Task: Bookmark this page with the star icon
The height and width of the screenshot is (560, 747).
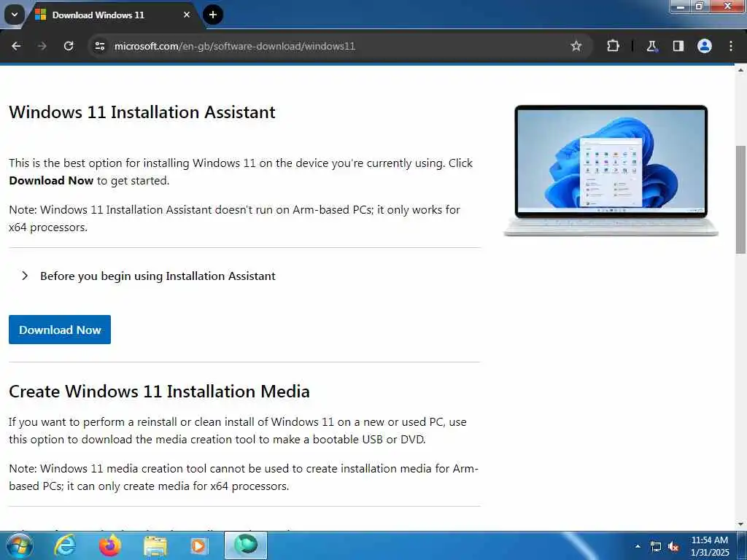Action: pos(576,46)
